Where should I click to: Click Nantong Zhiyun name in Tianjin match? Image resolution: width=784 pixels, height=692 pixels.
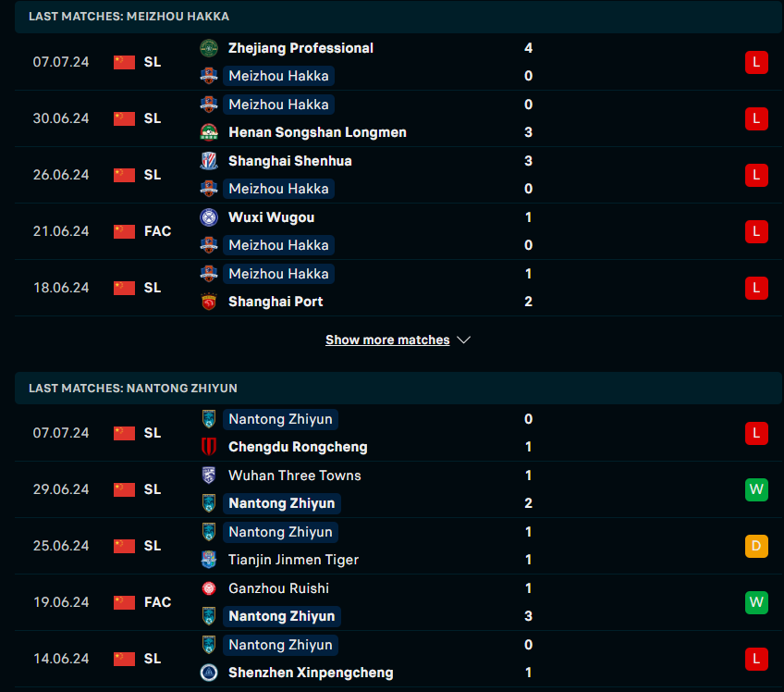click(280, 532)
